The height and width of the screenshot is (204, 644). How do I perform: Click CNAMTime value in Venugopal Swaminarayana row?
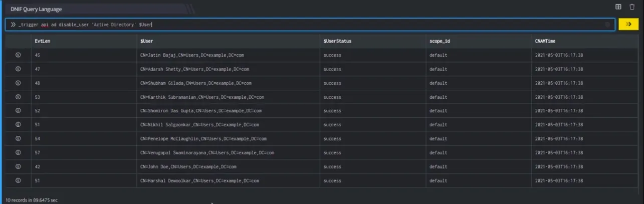pyautogui.click(x=559, y=152)
